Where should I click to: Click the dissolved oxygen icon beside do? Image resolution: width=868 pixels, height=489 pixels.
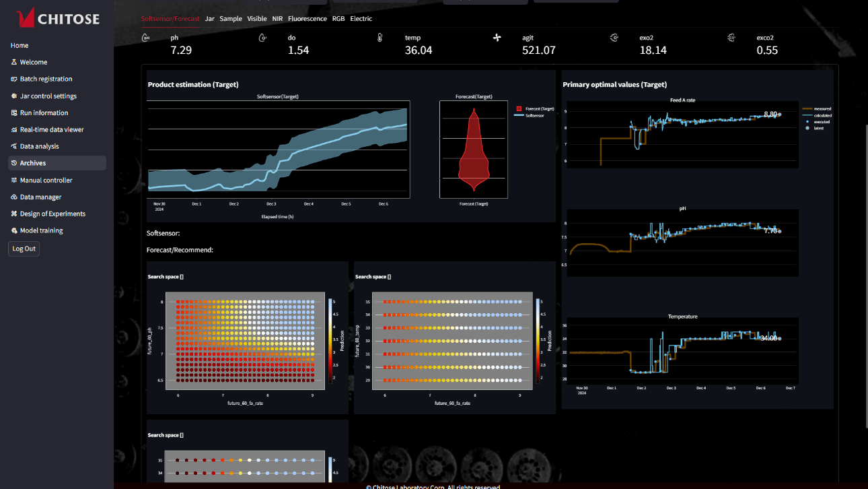(262, 38)
